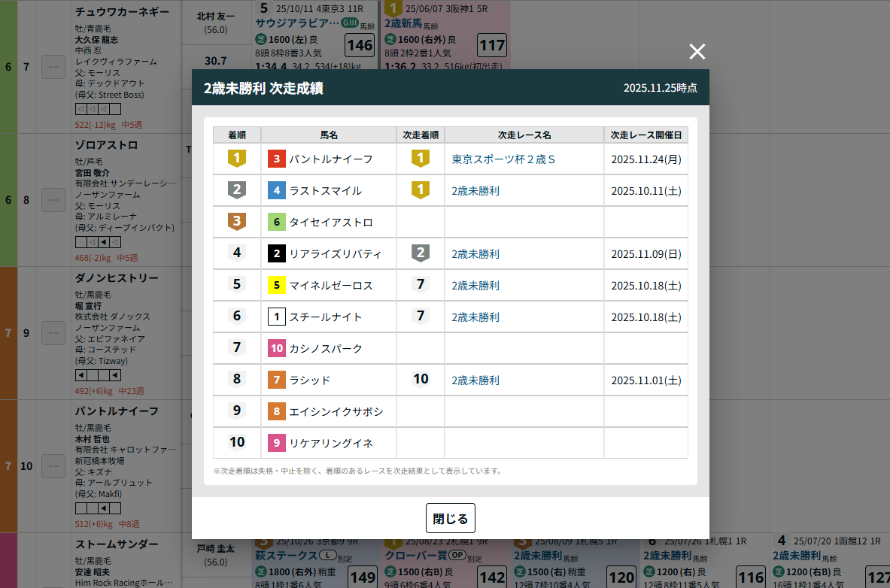Click the yellow number 5 badge for マイネルゼーロス
The height and width of the screenshot is (588, 890).
point(277,286)
